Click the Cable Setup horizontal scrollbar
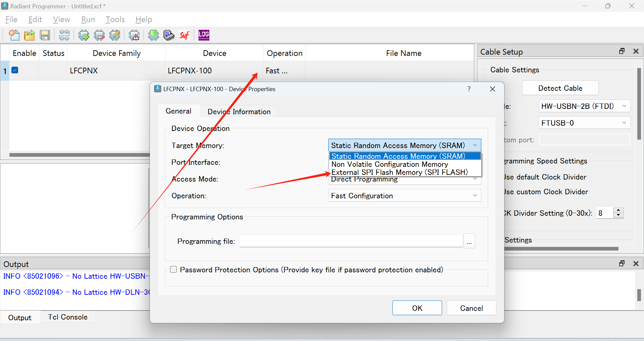 (561, 249)
